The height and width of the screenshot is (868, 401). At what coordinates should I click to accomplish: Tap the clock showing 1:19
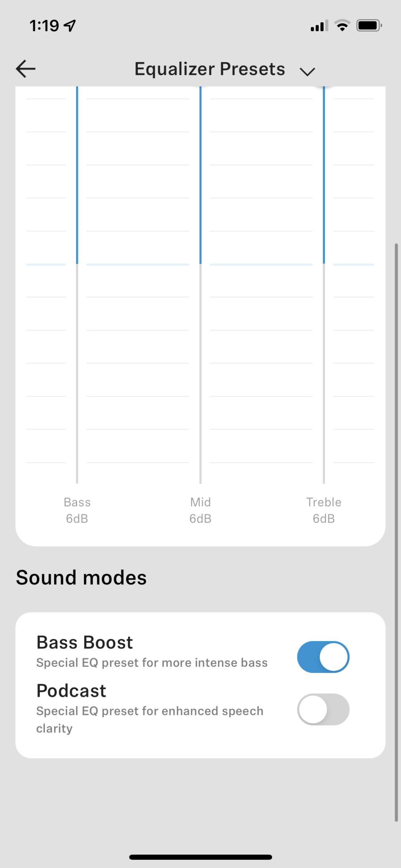[x=44, y=26]
